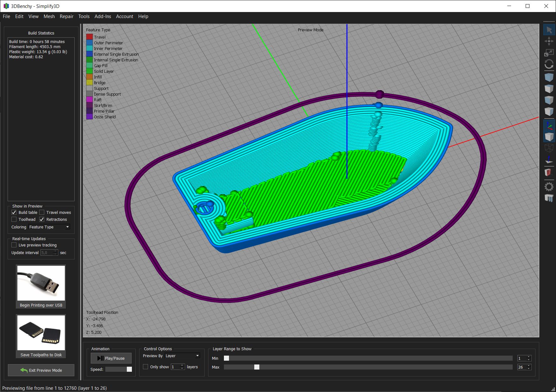556x392 pixels.
Task: Click the Max layer range slider handle
Action: [257, 367]
